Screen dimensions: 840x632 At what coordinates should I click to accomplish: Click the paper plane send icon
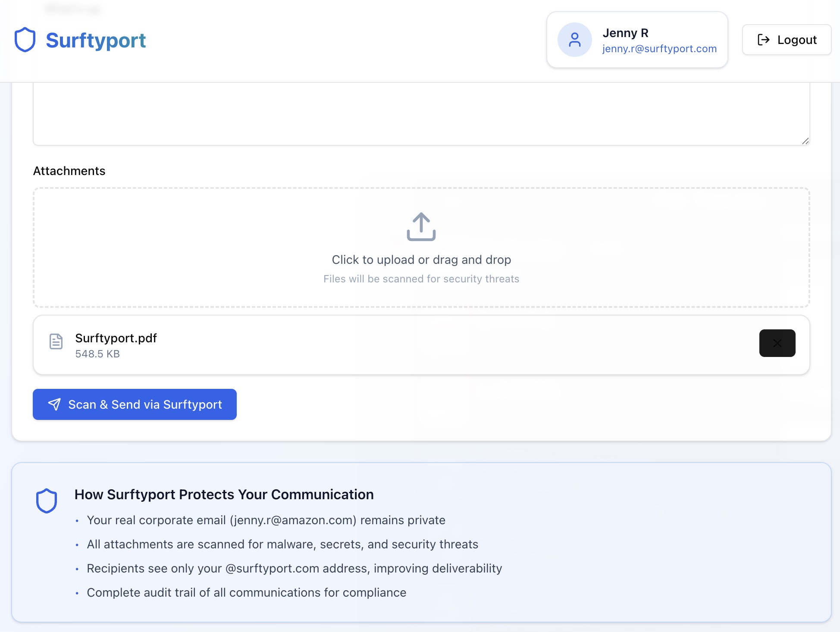click(x=54, y=404)
